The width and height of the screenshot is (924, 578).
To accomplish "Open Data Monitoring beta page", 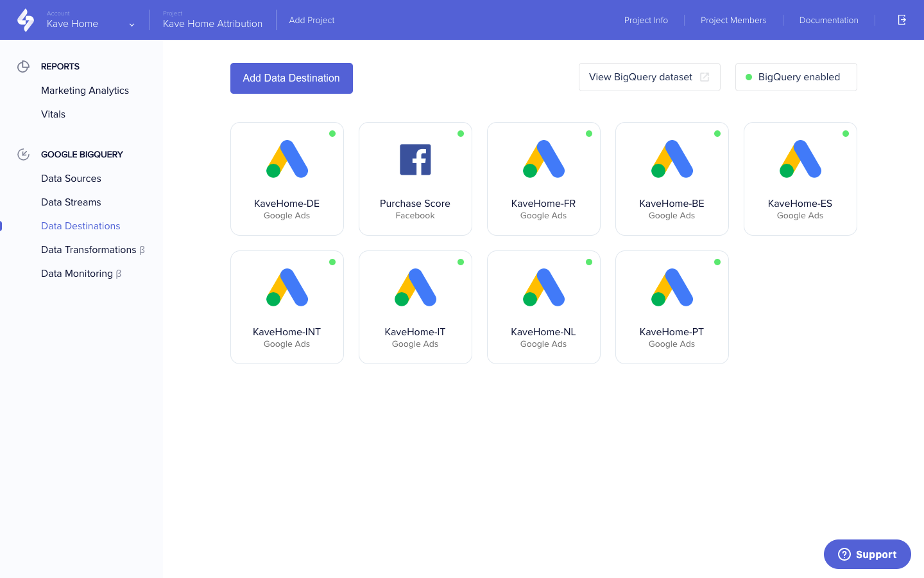I will click(81, 274).
